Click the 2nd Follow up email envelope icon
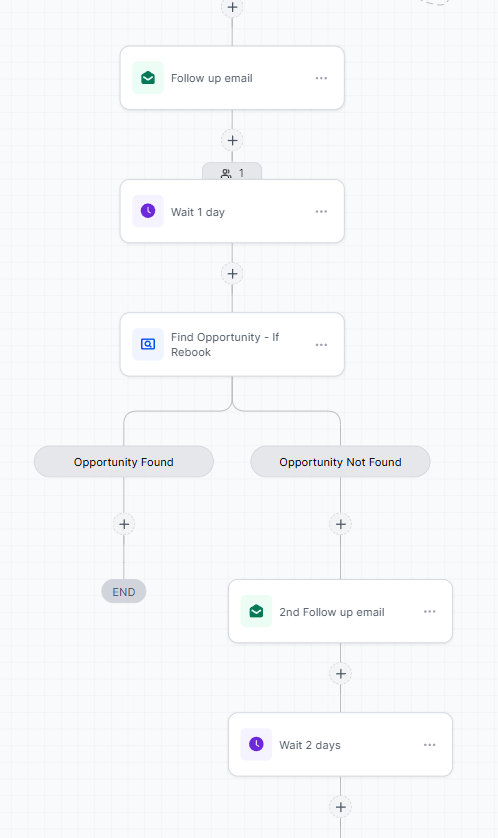The image size is (498, 838). pos(256,611)
